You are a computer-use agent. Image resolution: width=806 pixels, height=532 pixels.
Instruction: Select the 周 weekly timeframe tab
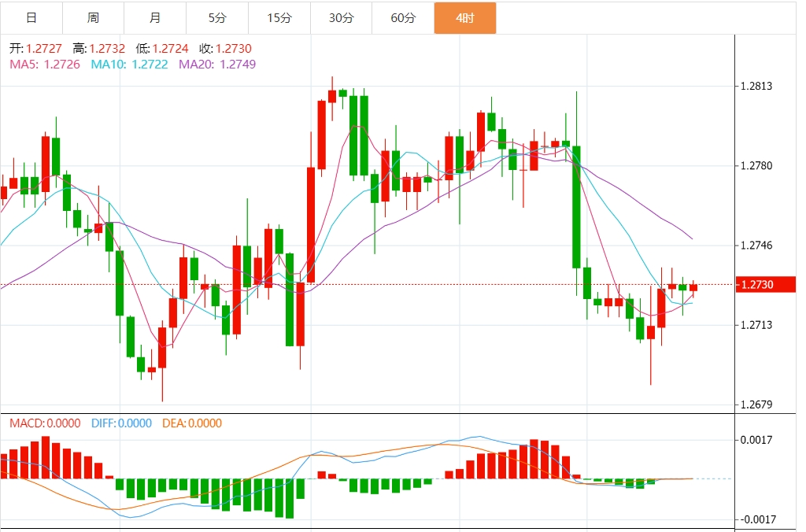tap(93, 18)
